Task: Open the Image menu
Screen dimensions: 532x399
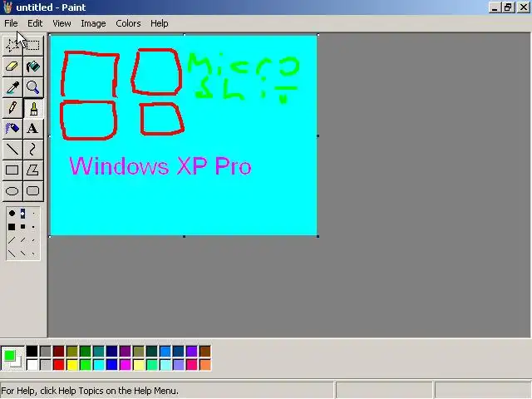Action: coord(93,23)
